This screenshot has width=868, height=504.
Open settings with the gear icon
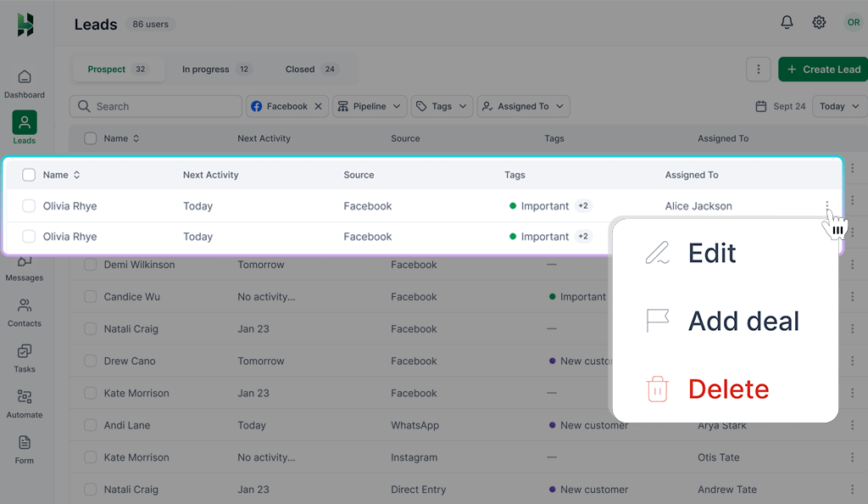819,22
